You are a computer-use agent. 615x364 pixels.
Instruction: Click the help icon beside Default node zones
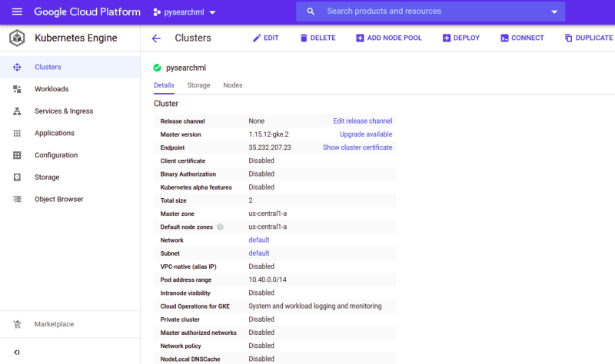click(220, 227)
